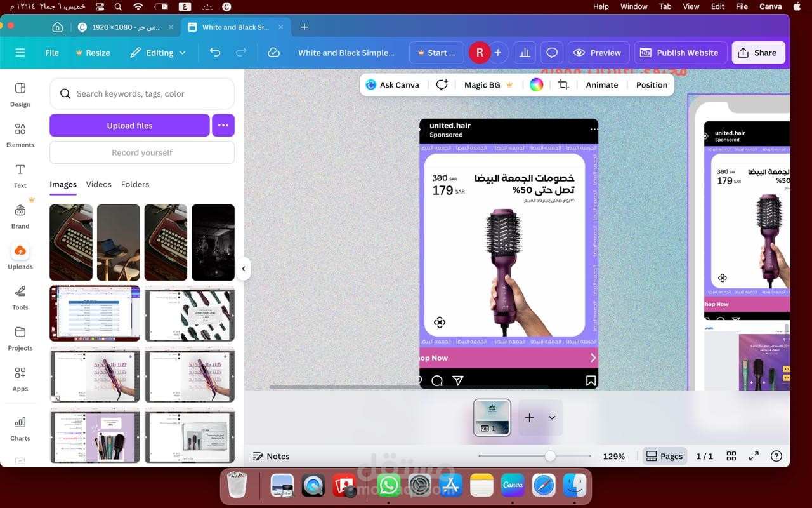Click the Share button

coord(758,53)
